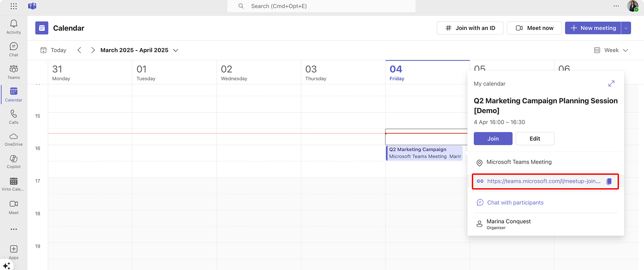Go to the Teams section
This screenshot has width=644, height=270.
(13, 72)
